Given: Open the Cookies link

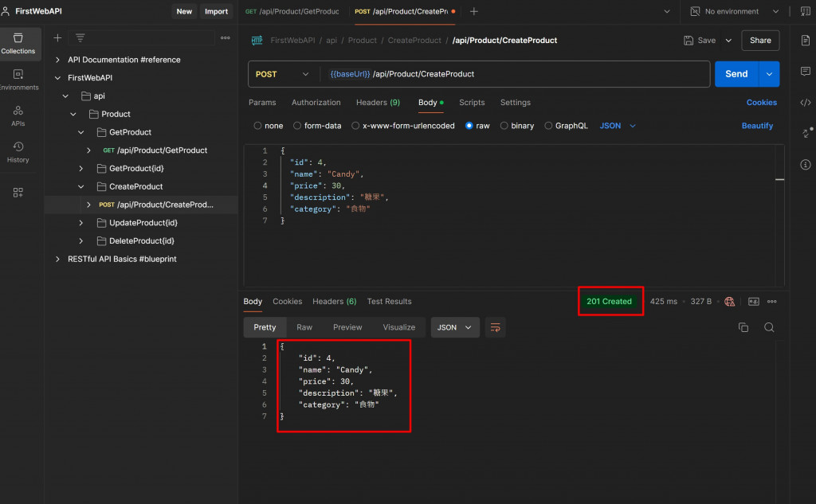Looking at the screenshot, I should [x=761, y=103].
